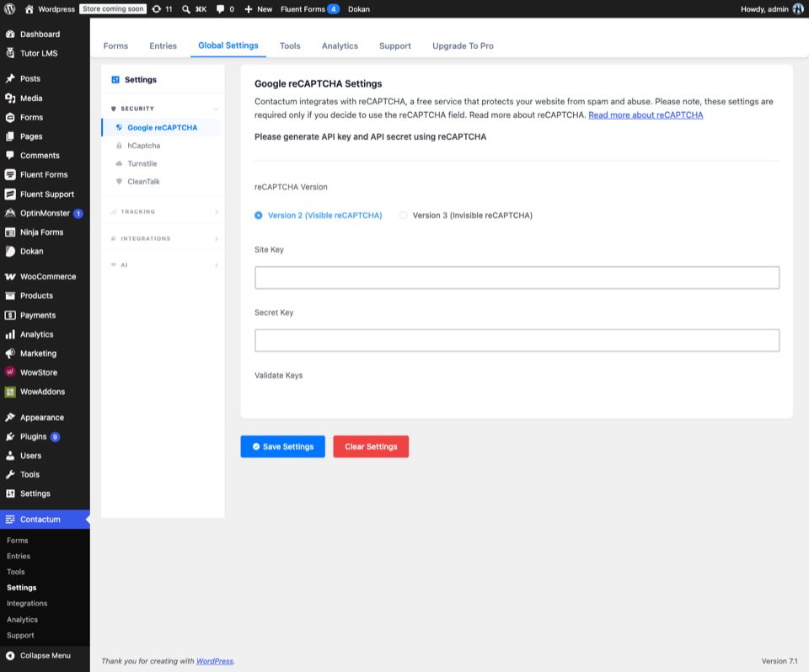809x672 pixels.
Task: Open Fluent Forms in admin bar
Action: click(x=309, y=9)
